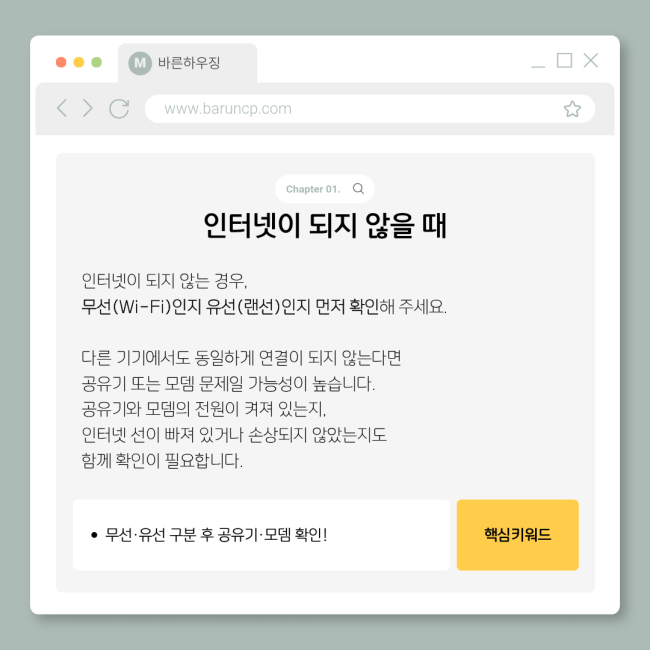Click the search magnifier in Chapter pill

358,189
